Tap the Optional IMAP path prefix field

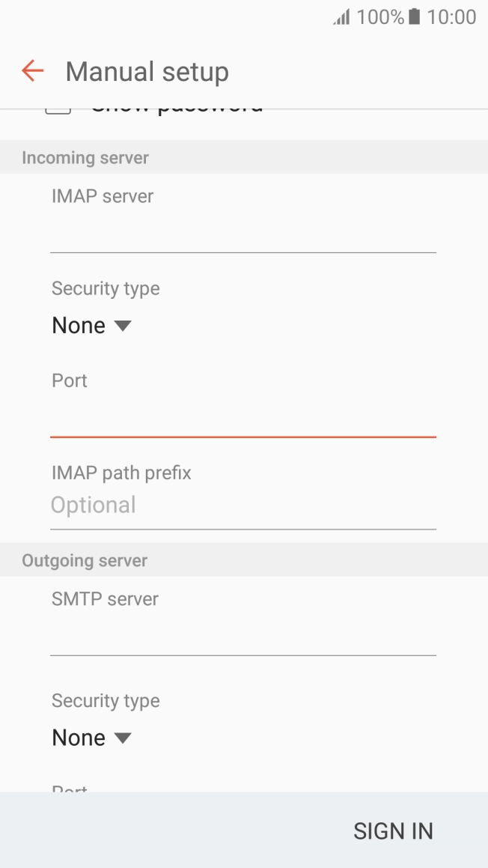[243, 505]
